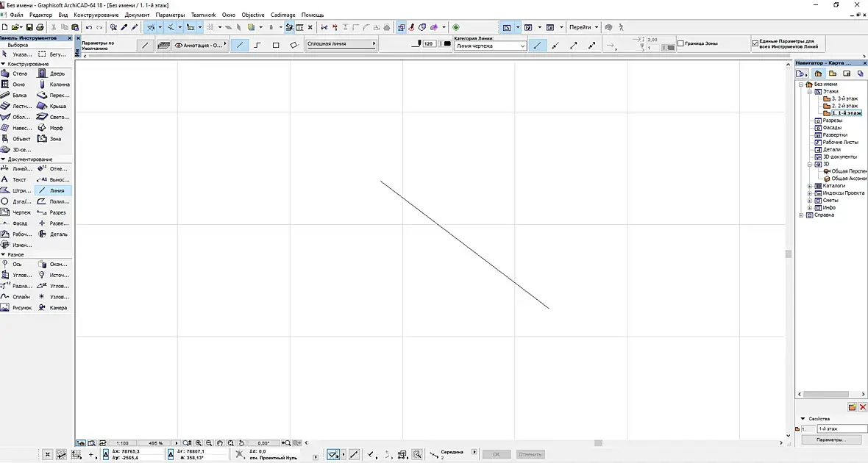Click the Save icon in the toolbar

[29, 27]
